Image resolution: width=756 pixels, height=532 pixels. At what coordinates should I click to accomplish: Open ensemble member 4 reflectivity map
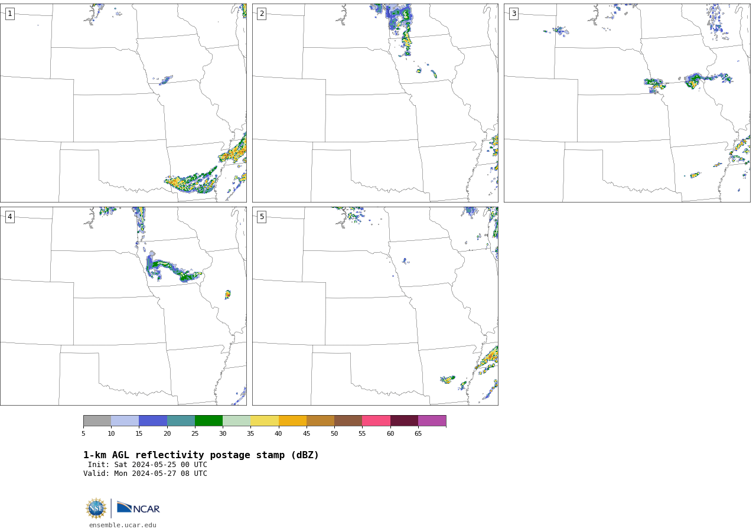point(123,306)
